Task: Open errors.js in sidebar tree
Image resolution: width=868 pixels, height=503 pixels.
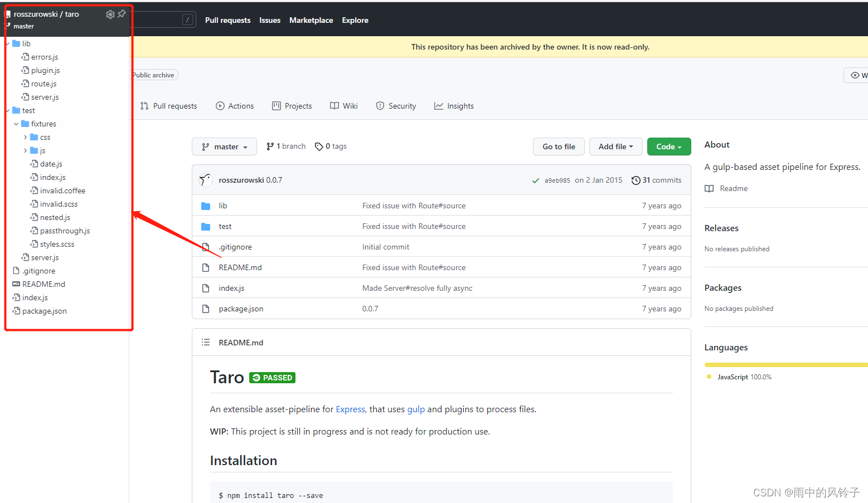Action: [45, 57]
